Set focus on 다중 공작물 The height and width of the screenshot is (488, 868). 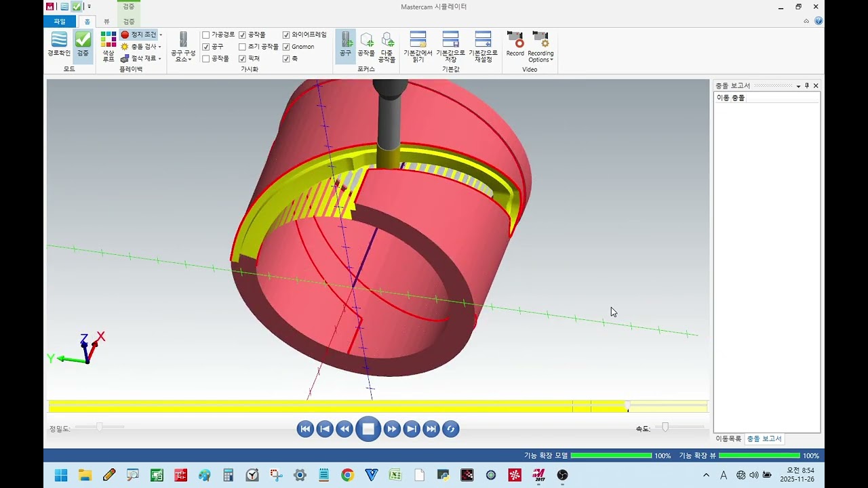(387, 46)
